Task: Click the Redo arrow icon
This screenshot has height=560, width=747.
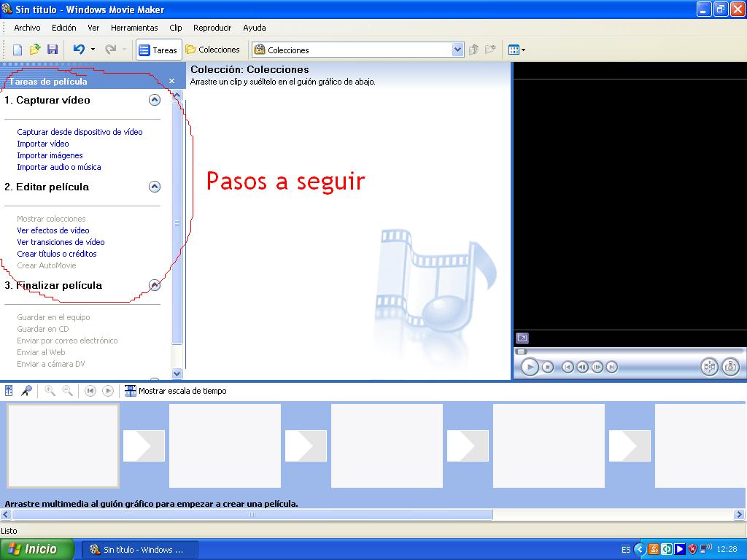Action: pos(111,50)
